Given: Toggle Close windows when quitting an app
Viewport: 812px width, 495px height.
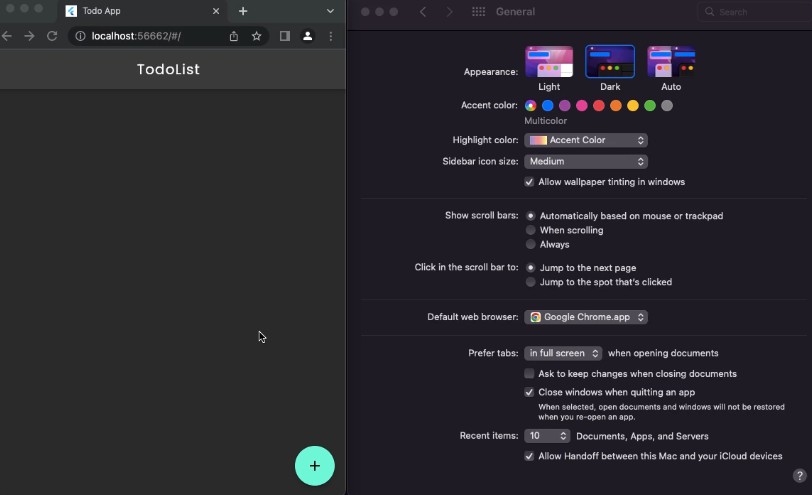Looking at the screenshot, I should pyautogui.click(x=529, y=392).
